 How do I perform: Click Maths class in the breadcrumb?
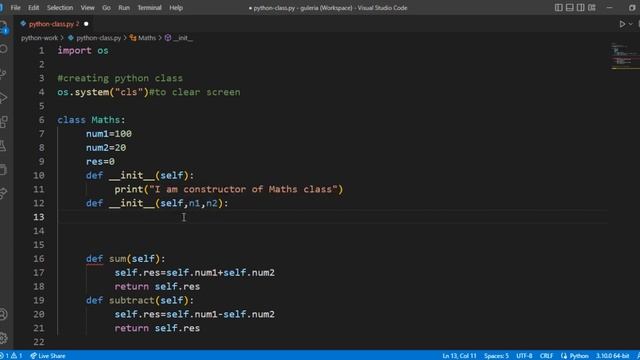pyautogui.click(x=143, y=38)
